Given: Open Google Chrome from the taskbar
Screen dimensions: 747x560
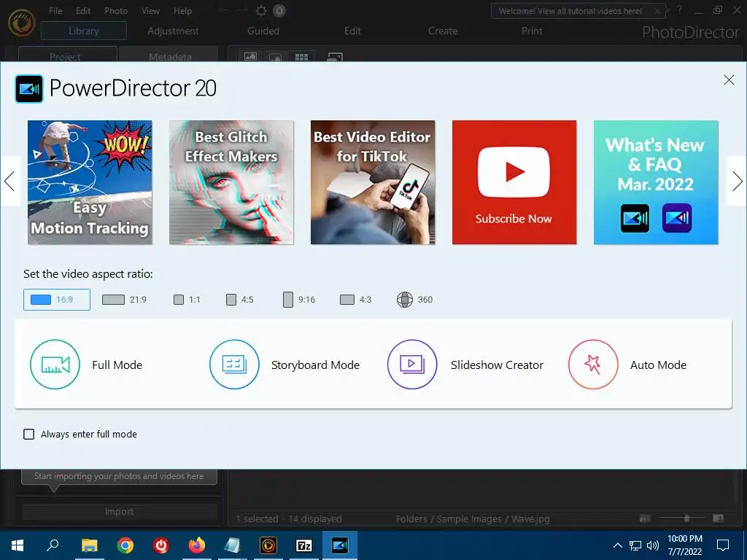Looking at the screenshot, I should 125,545.
